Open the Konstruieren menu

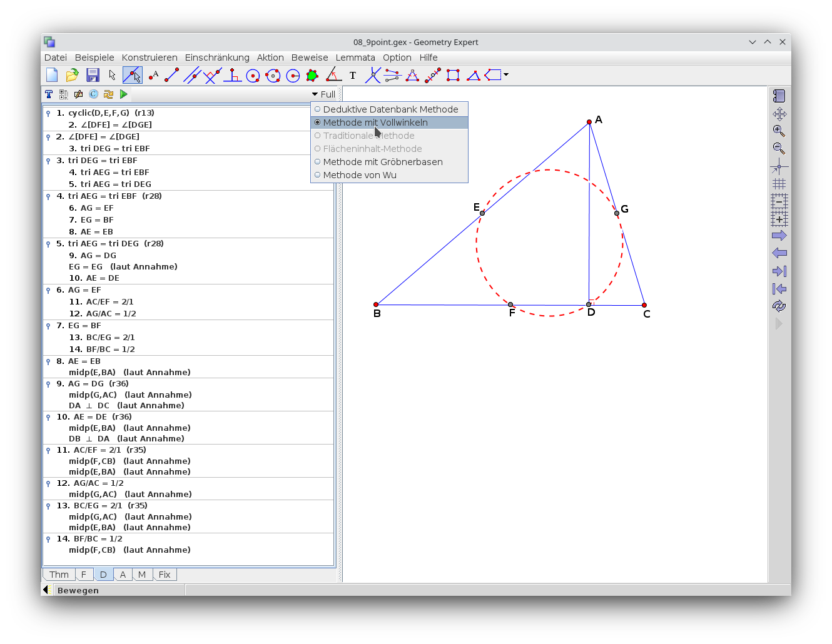click(x=150, y=58)
